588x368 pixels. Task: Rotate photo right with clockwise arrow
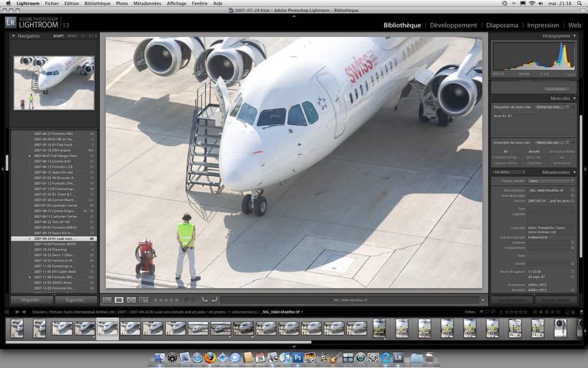pyautogui.click(x=214, y=300)
